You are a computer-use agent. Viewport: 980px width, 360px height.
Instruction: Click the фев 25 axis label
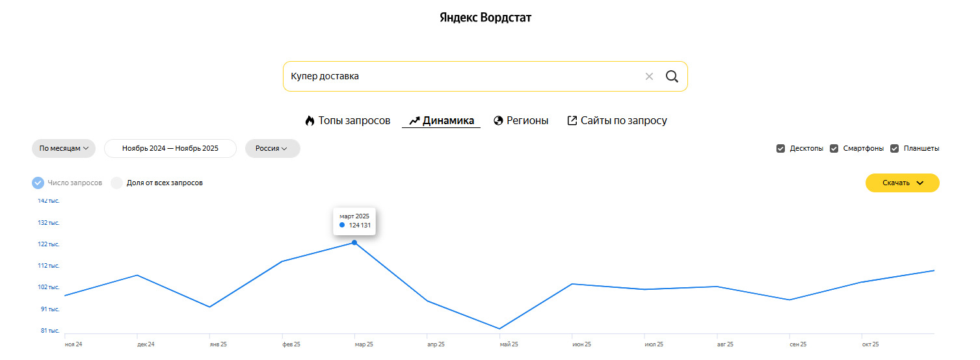(291, 344)
